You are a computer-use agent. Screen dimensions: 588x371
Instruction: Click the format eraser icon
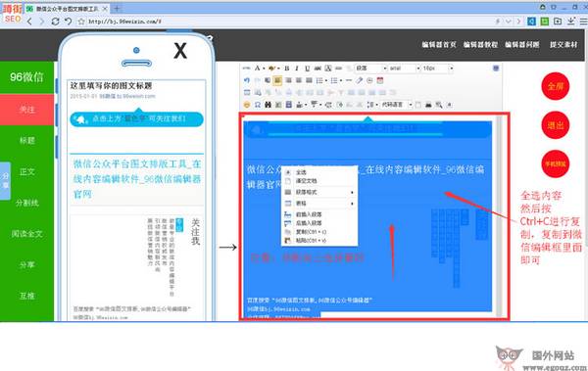point(360,80)
